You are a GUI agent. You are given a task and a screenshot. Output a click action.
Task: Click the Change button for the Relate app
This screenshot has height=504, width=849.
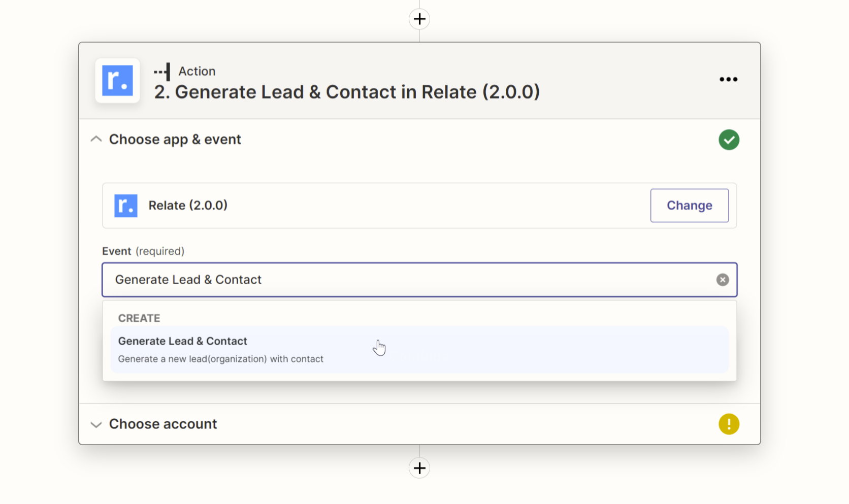click(689, 206)
